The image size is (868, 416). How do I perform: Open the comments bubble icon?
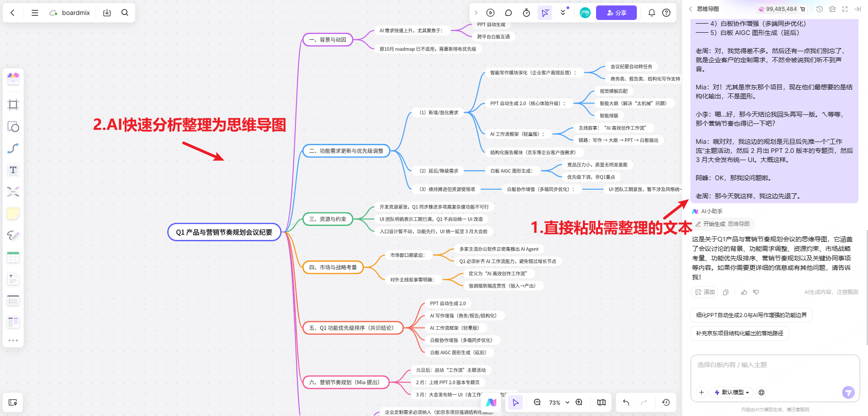(508, 13)
